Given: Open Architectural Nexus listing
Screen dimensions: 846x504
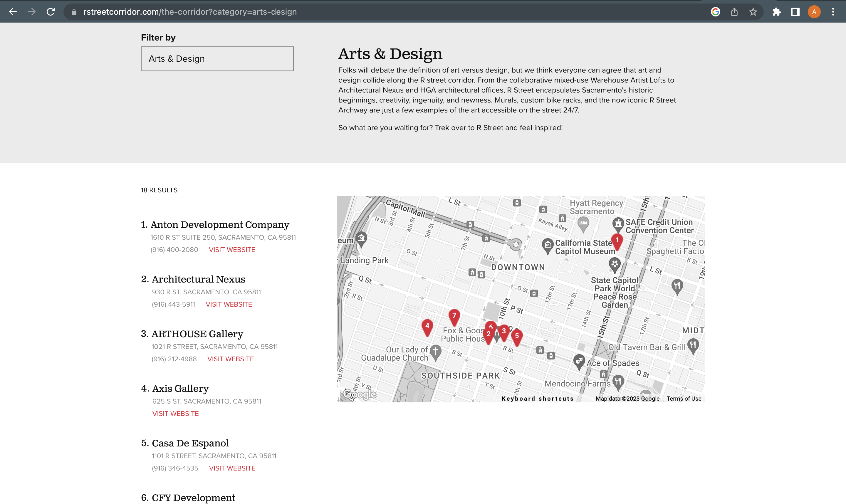Looking at the screenshot, I should (x=199, y=279).
